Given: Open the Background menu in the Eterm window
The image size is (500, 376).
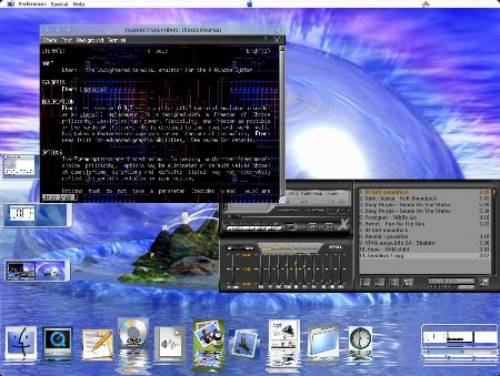Looking at the screenshot, I should tap(90, 40).
